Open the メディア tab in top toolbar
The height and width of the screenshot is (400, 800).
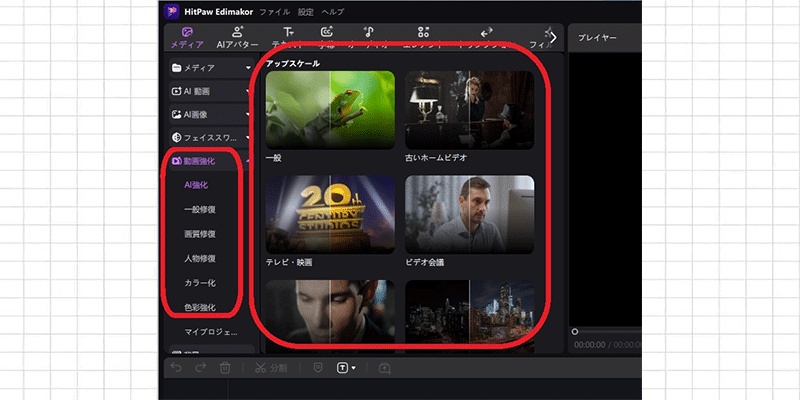pos(187,38)
